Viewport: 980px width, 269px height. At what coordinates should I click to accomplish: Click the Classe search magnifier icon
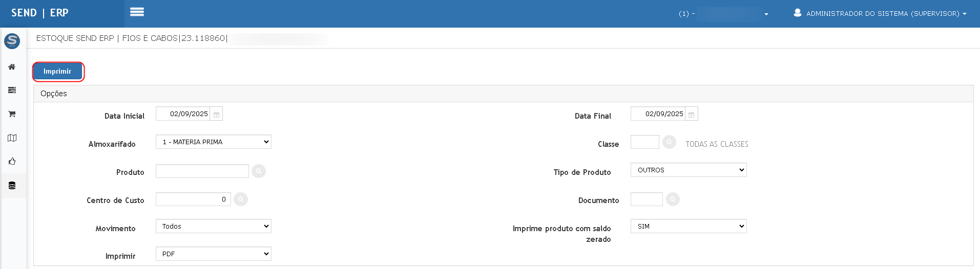coord(669,142)
